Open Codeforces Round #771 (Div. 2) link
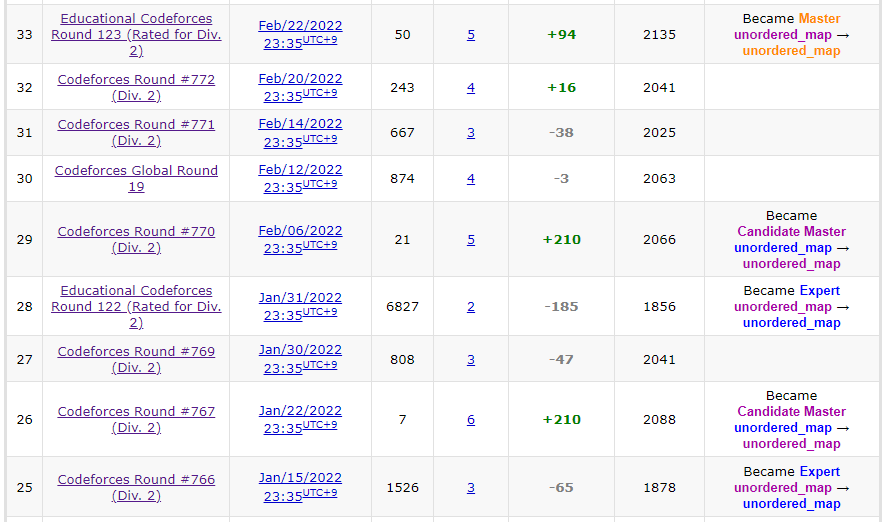Viewport: 885px width, 522px height. [136, 133]
